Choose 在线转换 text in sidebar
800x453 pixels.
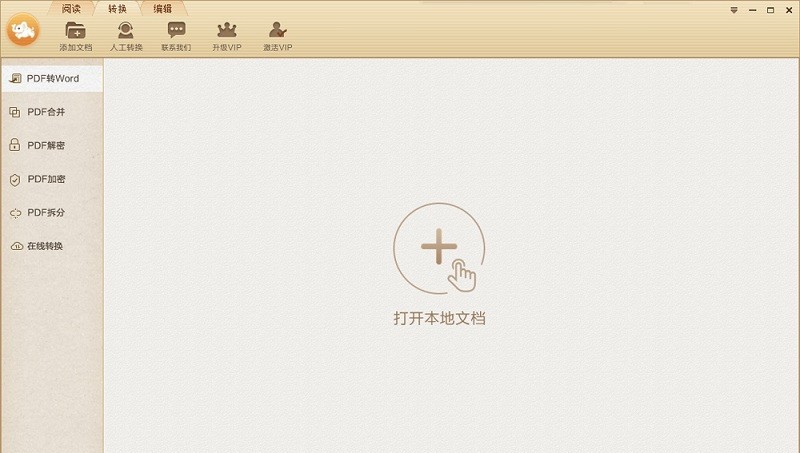(45, 246)
